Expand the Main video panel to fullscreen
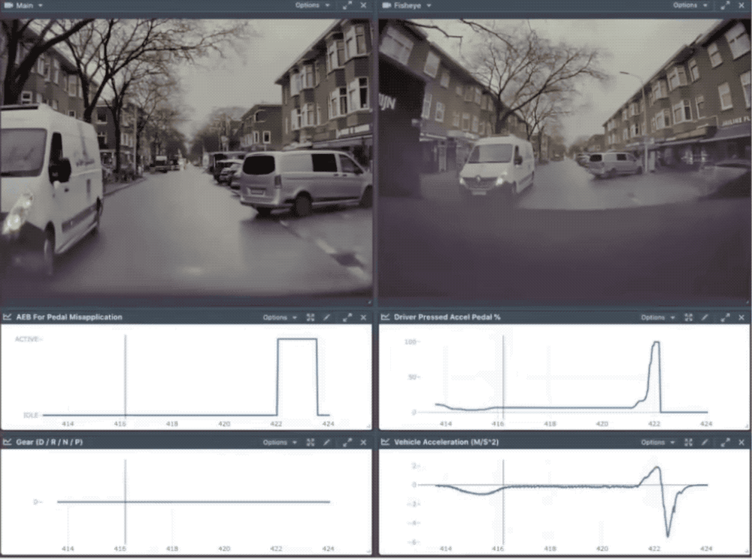Image resolution: width=752 pixels, height=560 pixels. pos(347,5)
